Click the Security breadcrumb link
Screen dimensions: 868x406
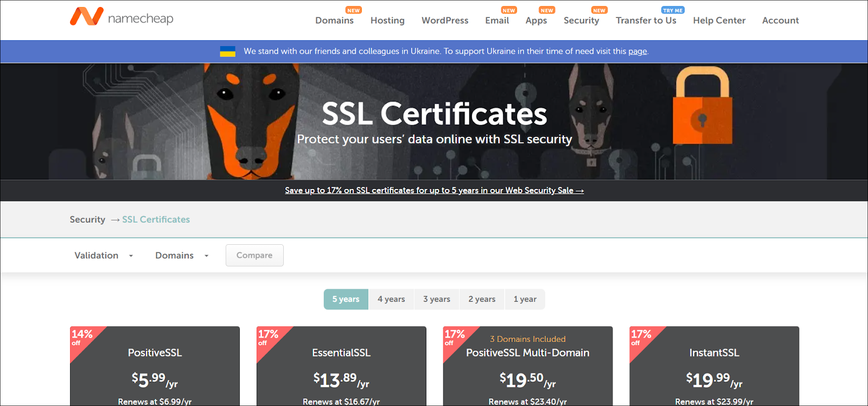87,219
